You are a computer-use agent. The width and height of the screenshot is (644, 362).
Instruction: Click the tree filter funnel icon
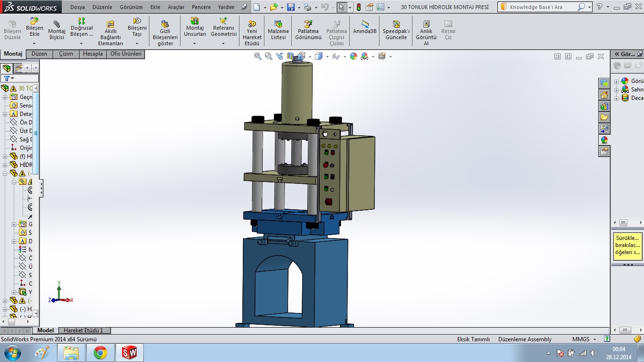(7, 78)
